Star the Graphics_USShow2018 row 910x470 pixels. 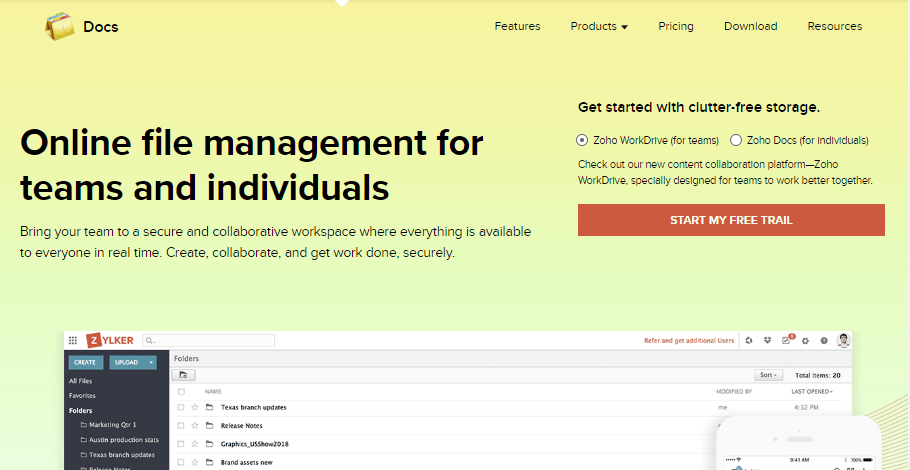click(x=195, y=444)
